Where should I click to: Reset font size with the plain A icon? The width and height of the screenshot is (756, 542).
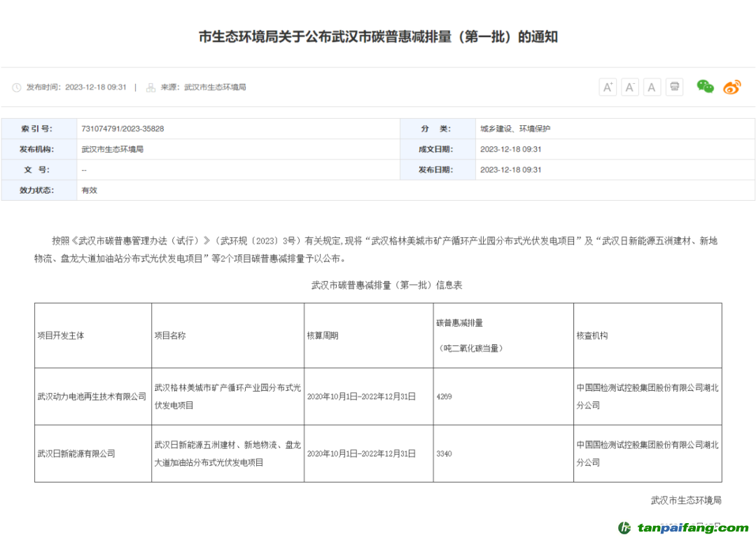tap(652, 87)
